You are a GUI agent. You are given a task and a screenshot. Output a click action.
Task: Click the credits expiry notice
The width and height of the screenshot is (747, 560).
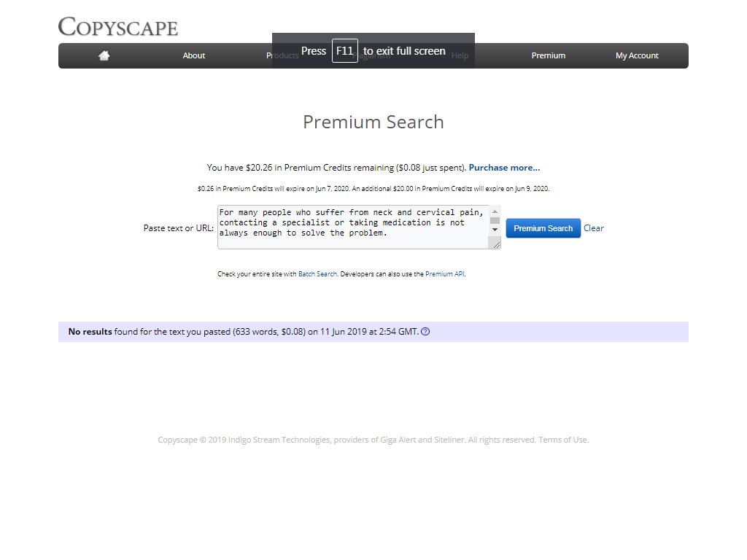pyautogui.click(x=373, y=189)
